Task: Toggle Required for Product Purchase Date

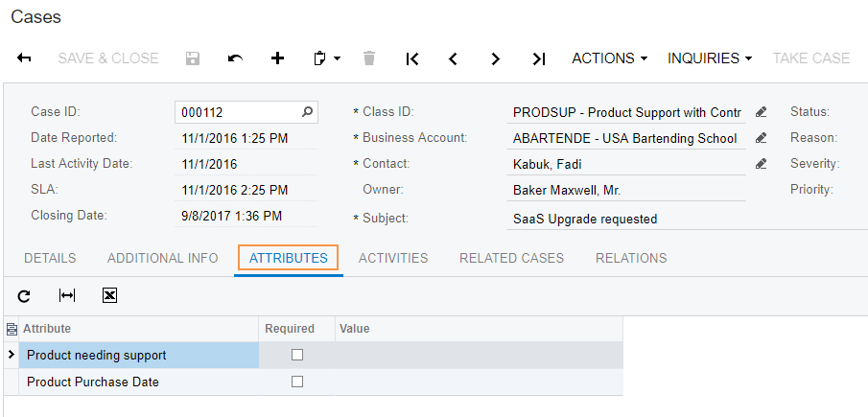Action: click(297, 382)
